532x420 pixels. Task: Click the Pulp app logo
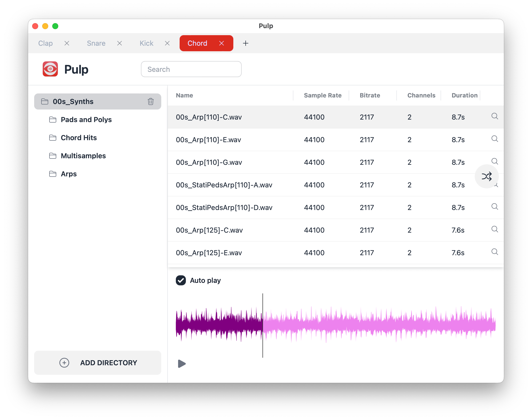coord(50,69)
